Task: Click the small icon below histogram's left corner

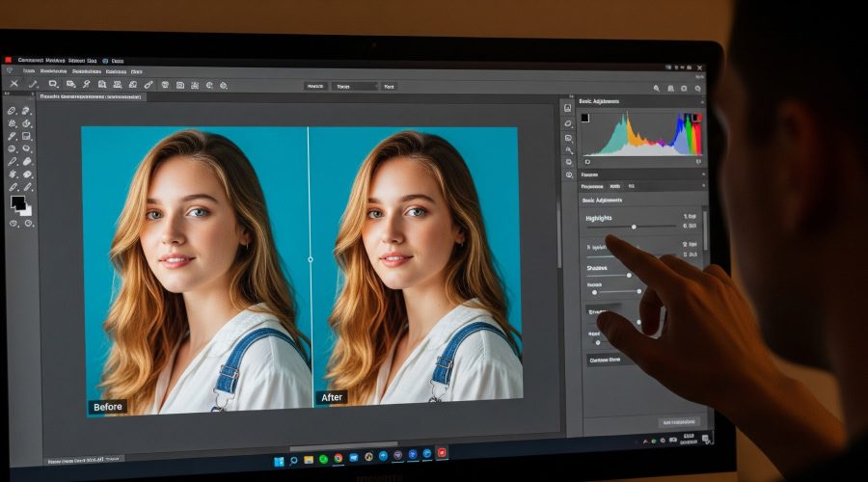Action: [587, 162]
